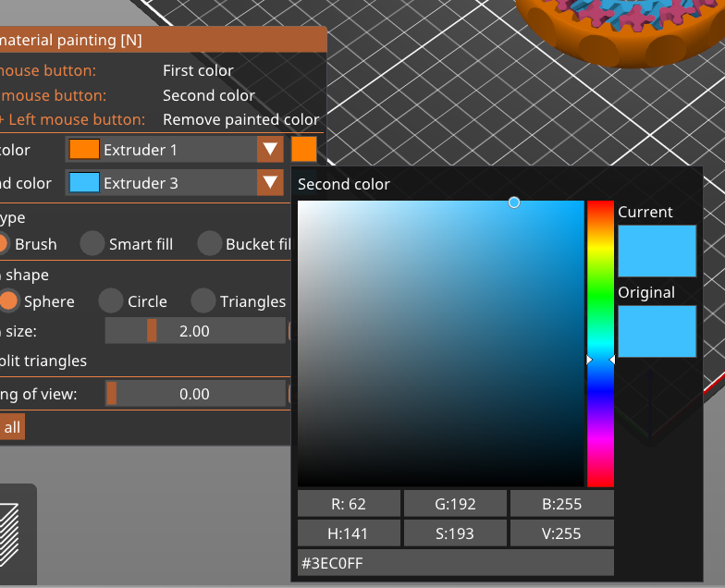Choose the Circle brush shape
The height and width of the screenshot is (588, 725).
point(111,301)
